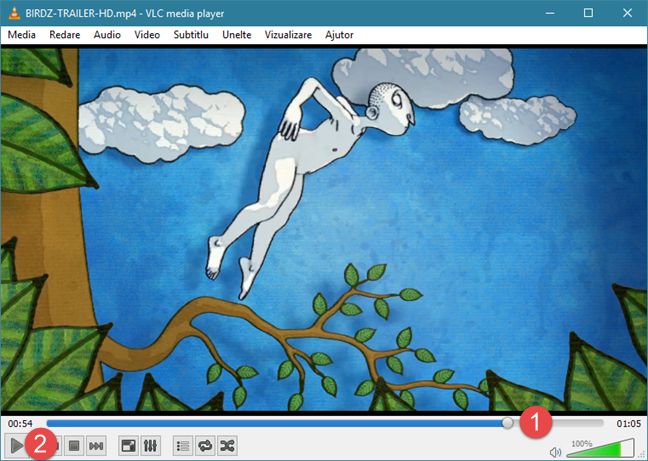This screenshot has height=461, width=648.
Task: Open the Unelte menu
Action: tap(237, 35)
